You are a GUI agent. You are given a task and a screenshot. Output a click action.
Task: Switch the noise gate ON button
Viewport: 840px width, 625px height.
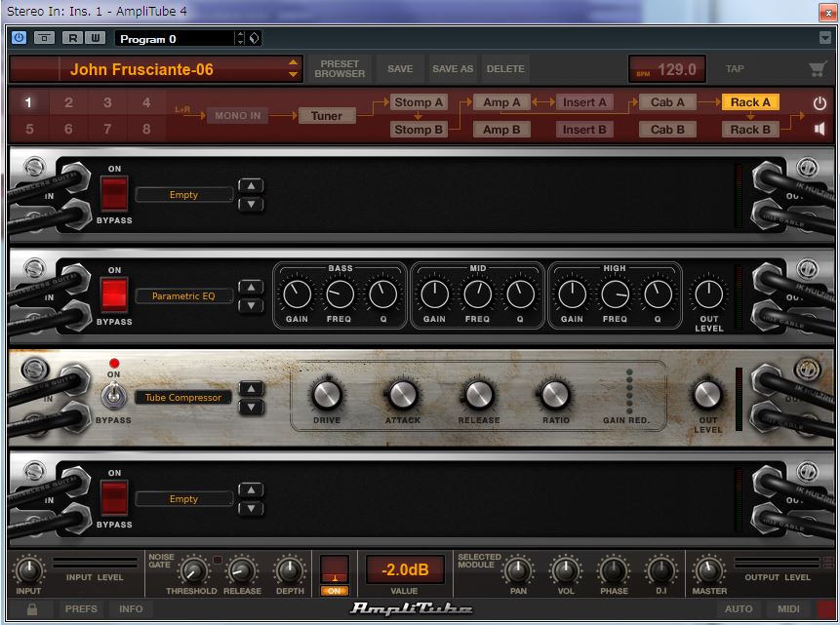[334, 590]
